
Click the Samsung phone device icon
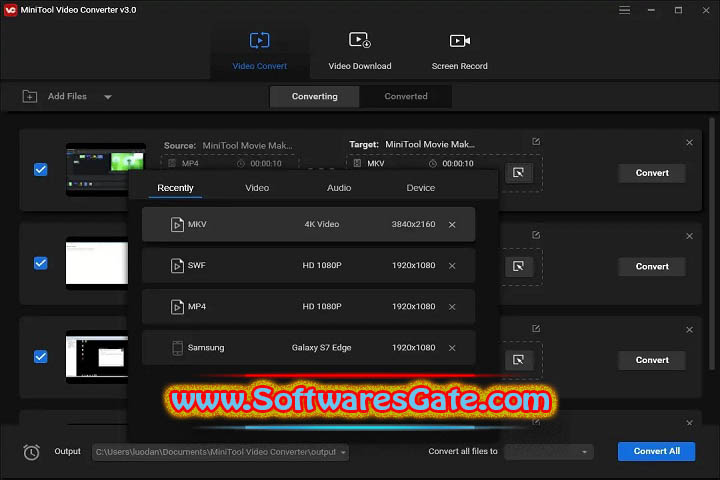pyautogui.click(x=177, y=348)
